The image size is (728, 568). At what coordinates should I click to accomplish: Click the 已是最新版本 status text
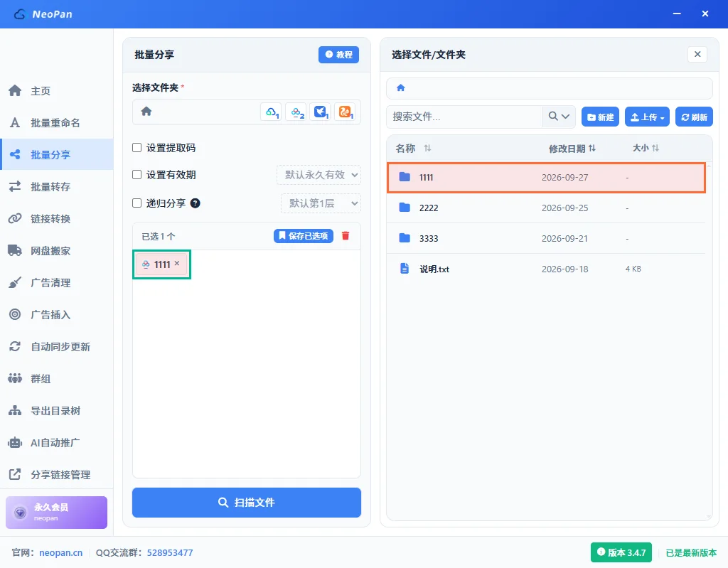click(691, 552)
